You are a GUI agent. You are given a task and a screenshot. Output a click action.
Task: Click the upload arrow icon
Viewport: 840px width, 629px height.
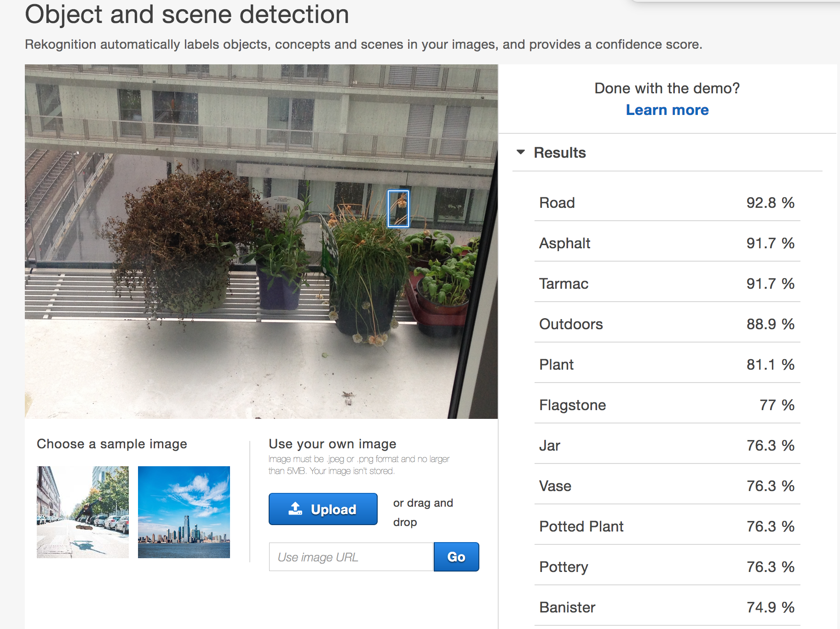[x=295, y=509]
